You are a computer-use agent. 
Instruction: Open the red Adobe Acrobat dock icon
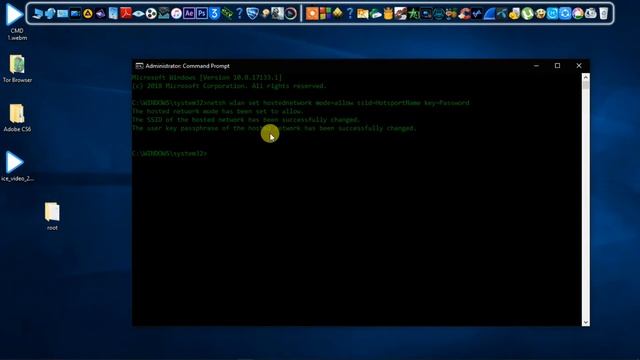tap(126, 13)
